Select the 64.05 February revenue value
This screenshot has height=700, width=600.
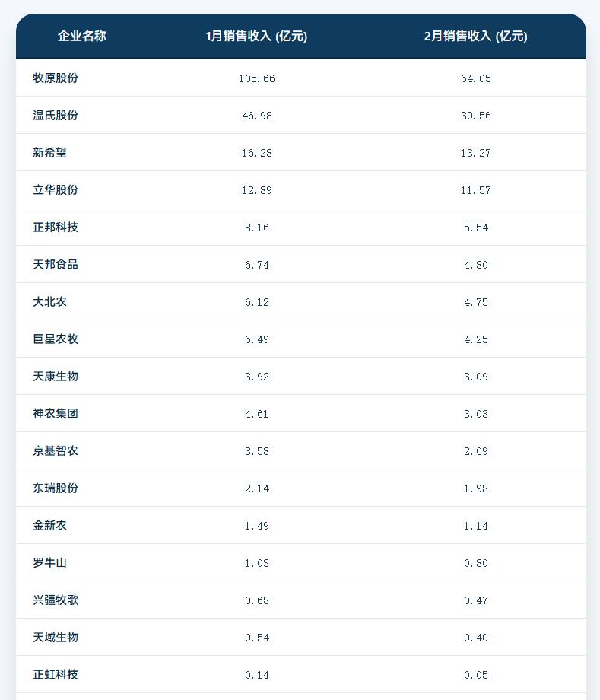point(476,79)
